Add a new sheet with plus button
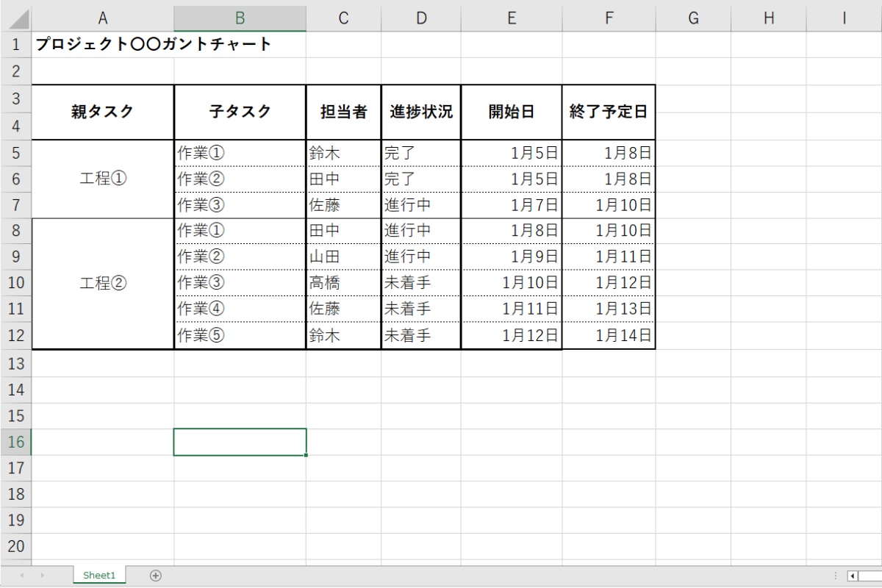 155,576
